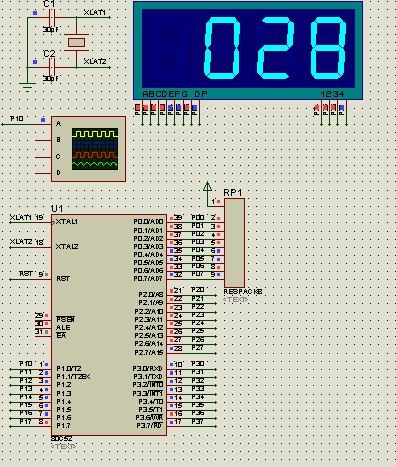Click the P0.0/AD0 pin label
This screenshot has height=467, width=396.
(x=148, y=222)
